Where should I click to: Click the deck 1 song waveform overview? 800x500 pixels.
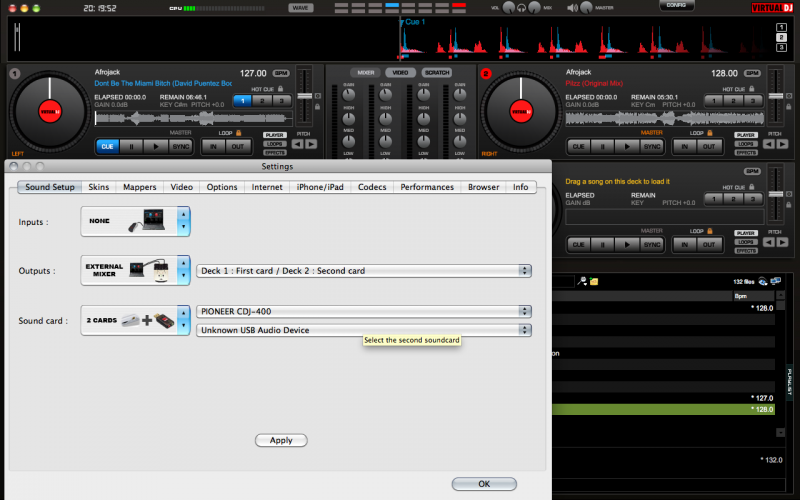193,118
